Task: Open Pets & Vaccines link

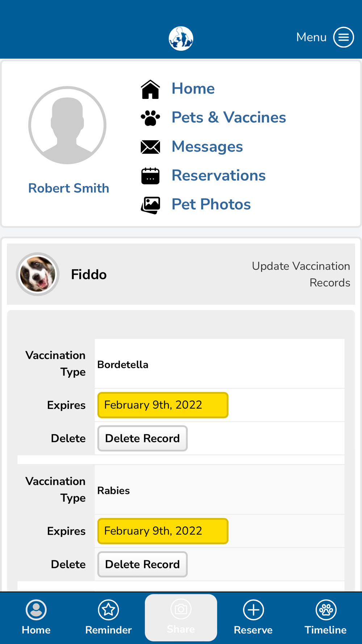Action: tap(228, 117)
